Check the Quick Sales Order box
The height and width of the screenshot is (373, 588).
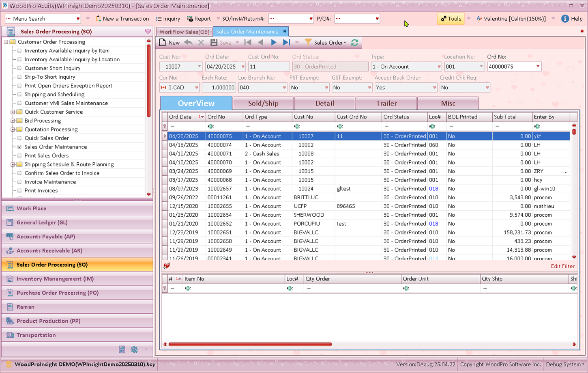[19, 138]
